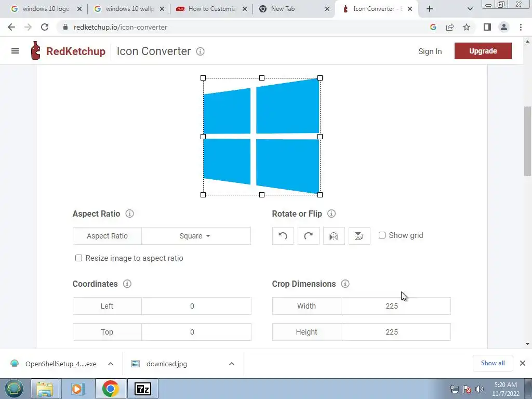This screenshot has width=532, height=399.
Task: Open the Crop Dimensions info icon
Action: (x=345, y=284)
